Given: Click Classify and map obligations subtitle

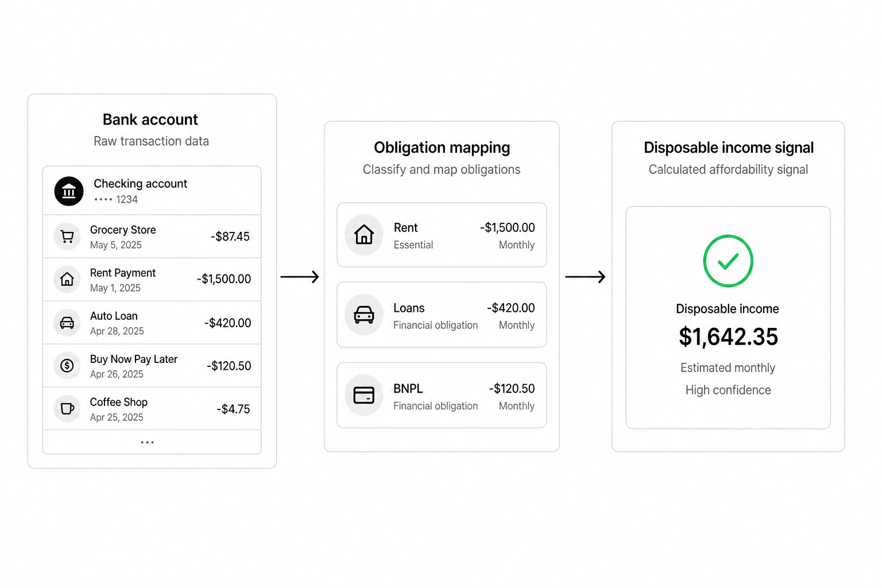Looking at the screenshot, I should pos(442,169).
